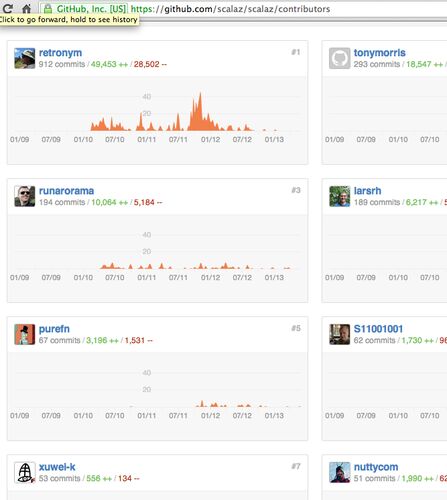Click S11001001's 1,730 ++ additions count
This screenshot has height=500, width=447.
coord(418,340)
